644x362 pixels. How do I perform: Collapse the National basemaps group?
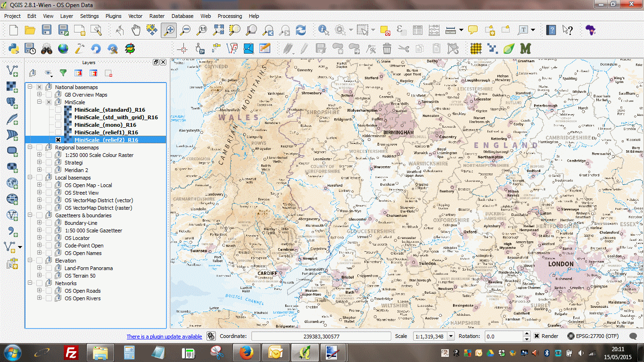[x=30, y=87]
